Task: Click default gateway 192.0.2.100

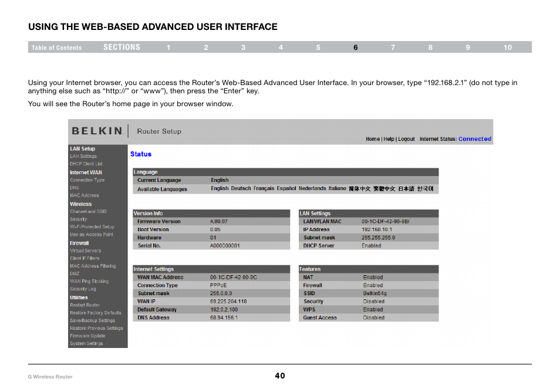Action: [x=224, y=309]
